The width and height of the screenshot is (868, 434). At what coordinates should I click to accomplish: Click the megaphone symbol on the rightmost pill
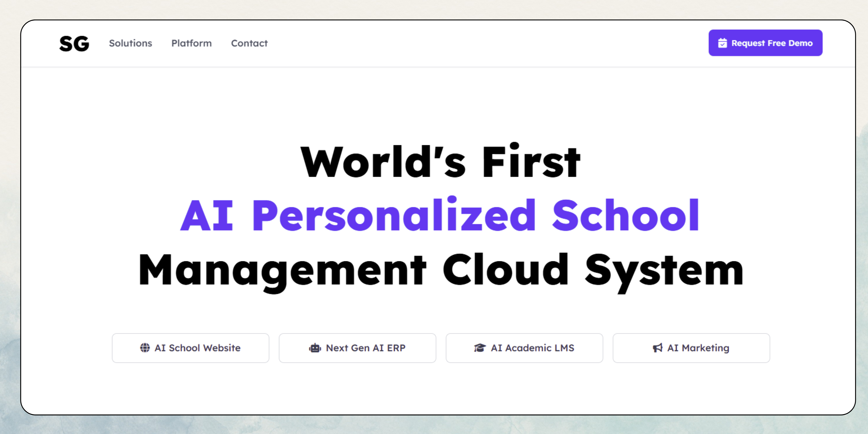tap(657, 348)
